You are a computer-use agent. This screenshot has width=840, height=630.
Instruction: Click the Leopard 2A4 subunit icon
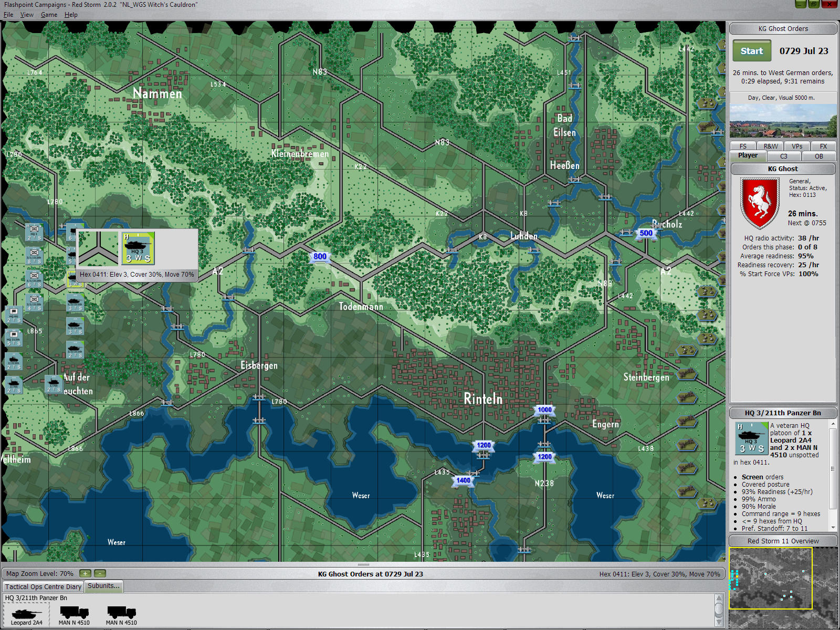pos(26,615)
